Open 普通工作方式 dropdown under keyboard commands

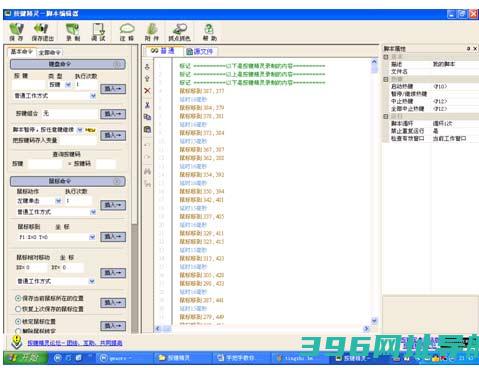93,96
